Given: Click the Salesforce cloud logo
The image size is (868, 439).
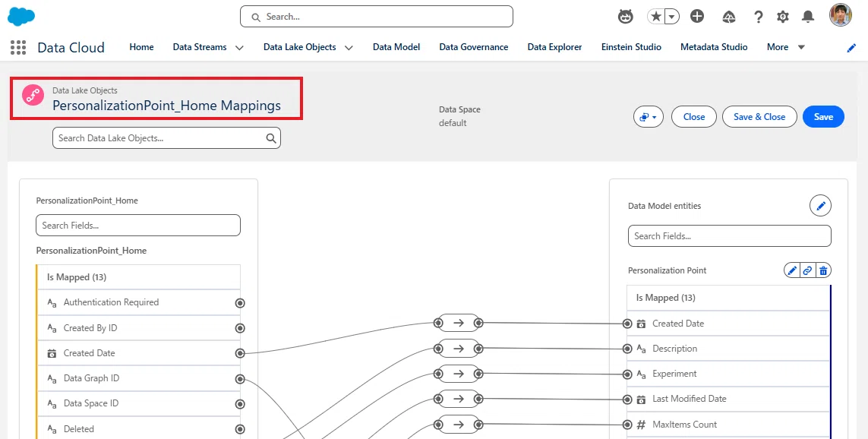Looking at the screenshot, I should tap(21, 17).
